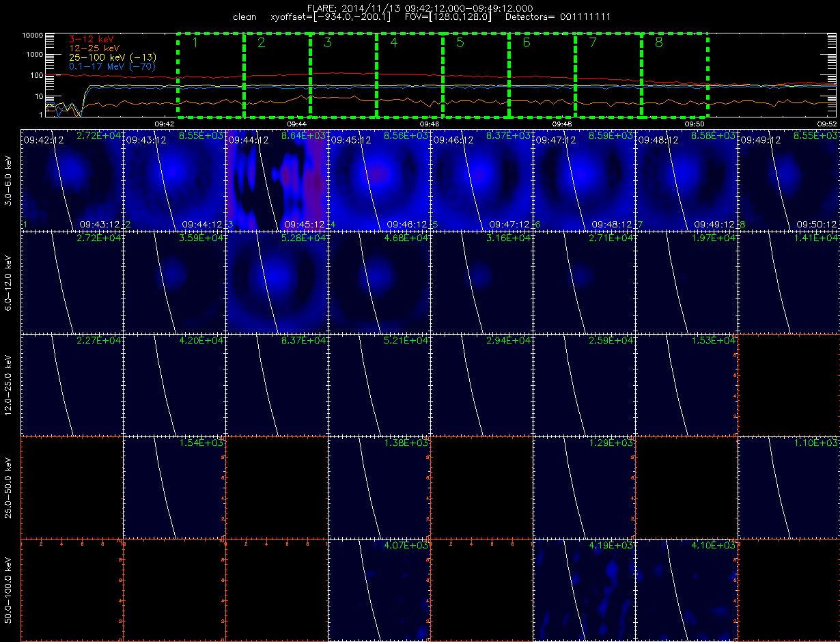Click the 2.71E+04 peak value label
840x642 pixels.
coord(612,238)
